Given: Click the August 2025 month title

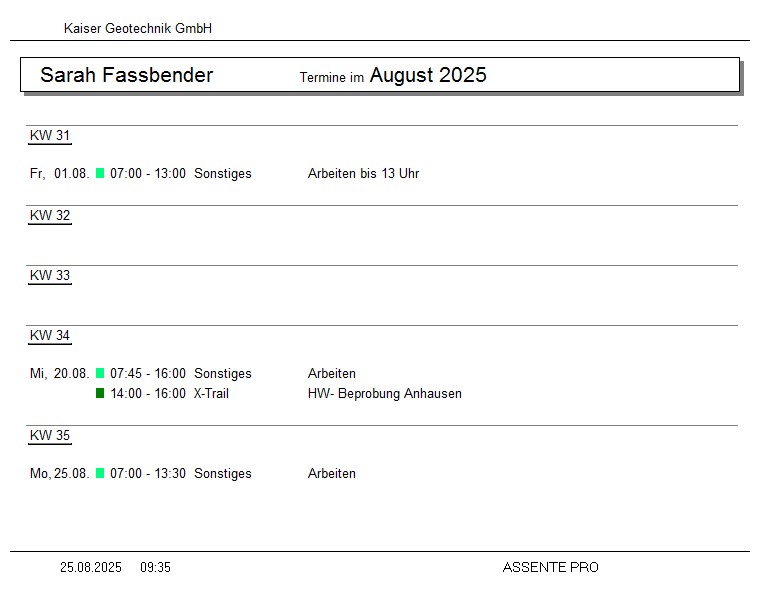Looking at the screenshot, I should click(x=428, y=75).
